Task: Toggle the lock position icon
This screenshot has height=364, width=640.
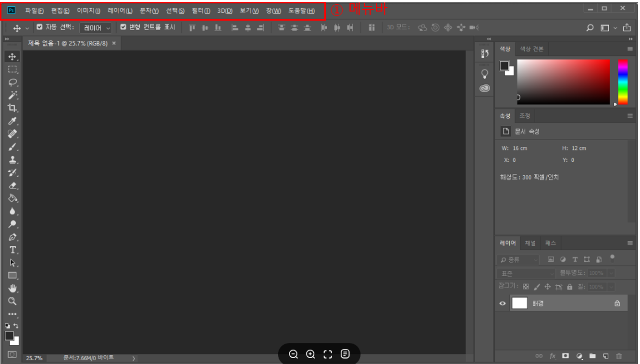Action: (x=548, y=287)
